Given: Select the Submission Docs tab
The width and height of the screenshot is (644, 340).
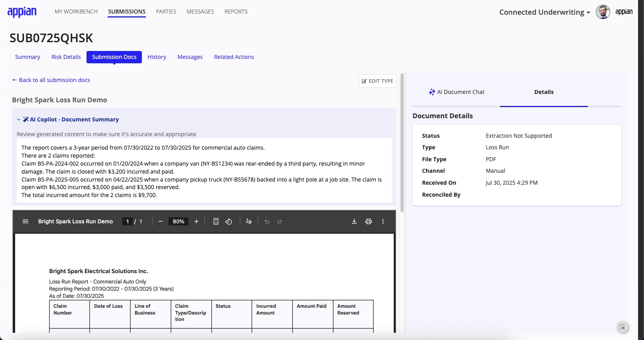Looking at the screenshot, I should pyautogui.click(x=114, y=57).
